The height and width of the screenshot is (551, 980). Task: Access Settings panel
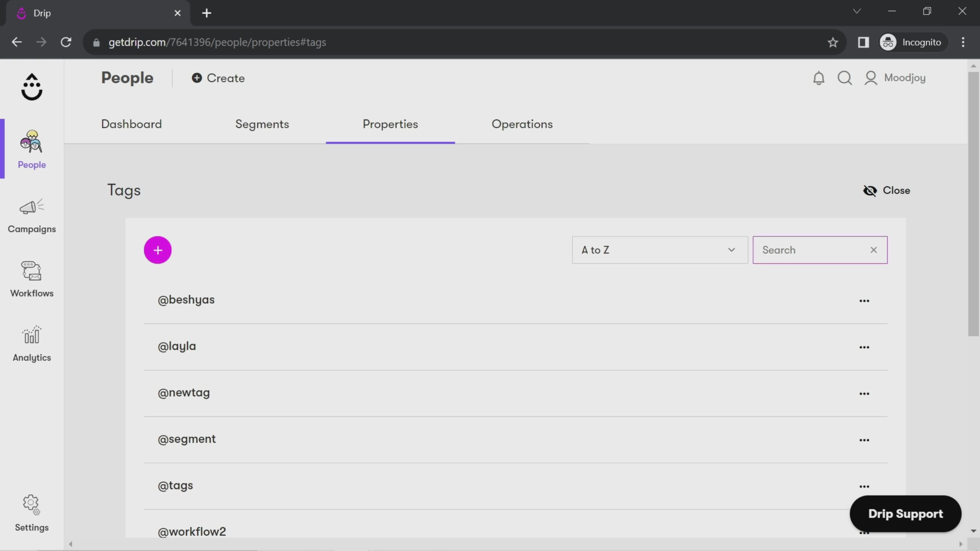click(32, 513)
